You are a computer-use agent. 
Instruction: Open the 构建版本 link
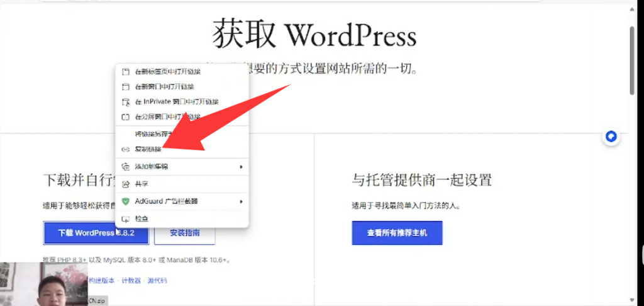pos(101,281)
